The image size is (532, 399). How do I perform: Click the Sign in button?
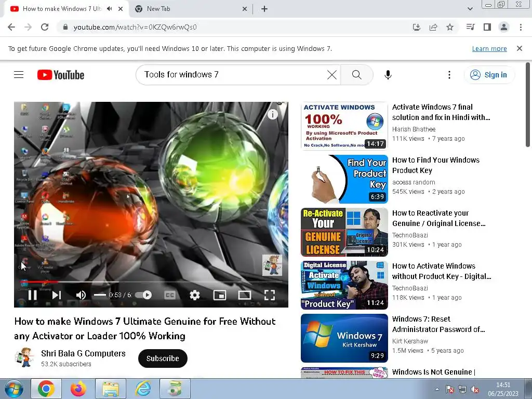[x=489, y=75]
